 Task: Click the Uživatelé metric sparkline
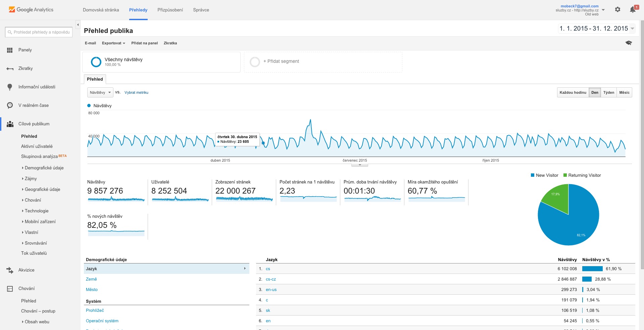coord(180,199)
